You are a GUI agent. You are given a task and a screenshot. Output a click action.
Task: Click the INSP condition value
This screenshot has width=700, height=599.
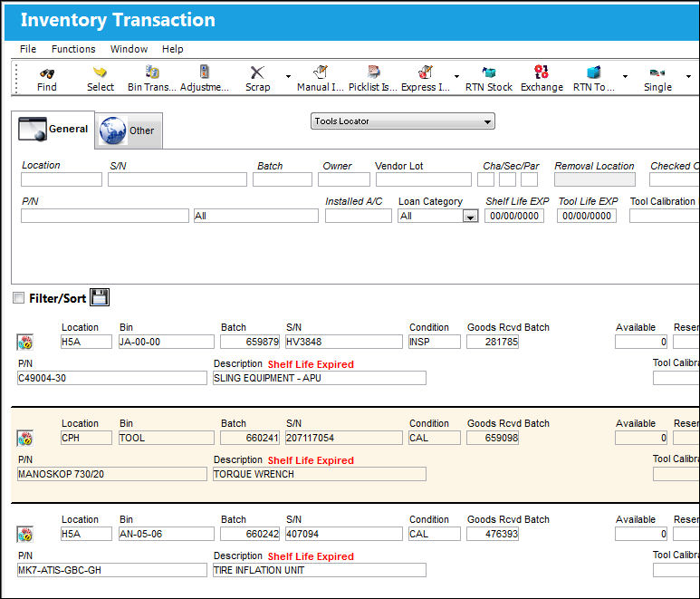pyautogui.click(x=435, y=342)
